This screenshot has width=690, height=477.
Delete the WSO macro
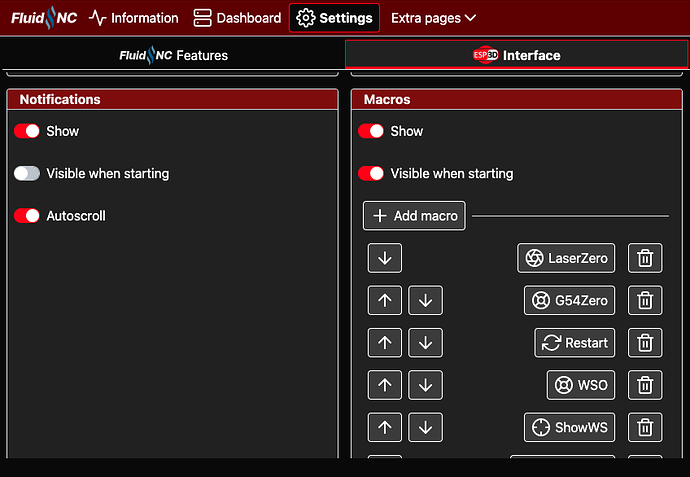click(645, 385)
